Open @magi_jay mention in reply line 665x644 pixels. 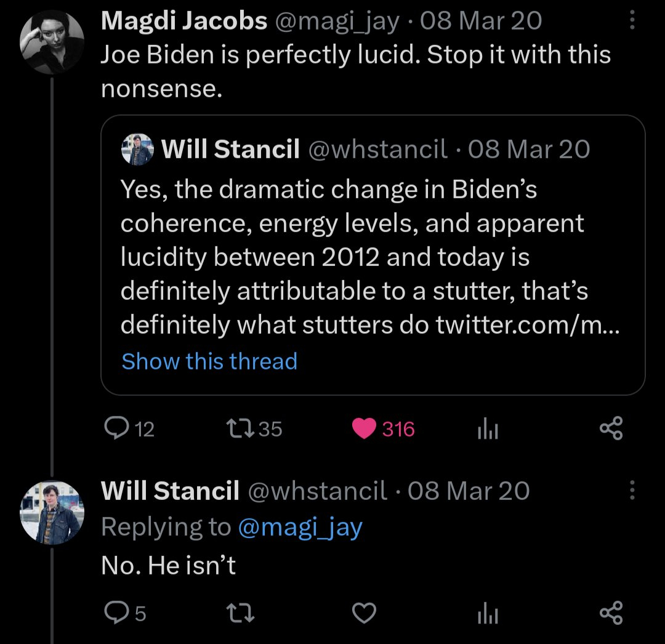(x=300, y=527)
